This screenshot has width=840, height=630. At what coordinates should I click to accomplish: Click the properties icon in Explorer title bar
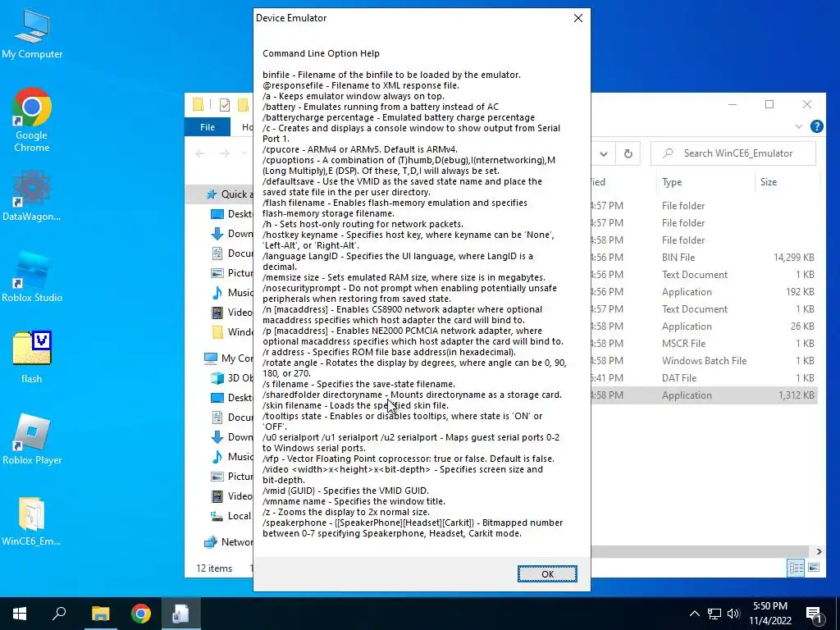pos(225,104)
